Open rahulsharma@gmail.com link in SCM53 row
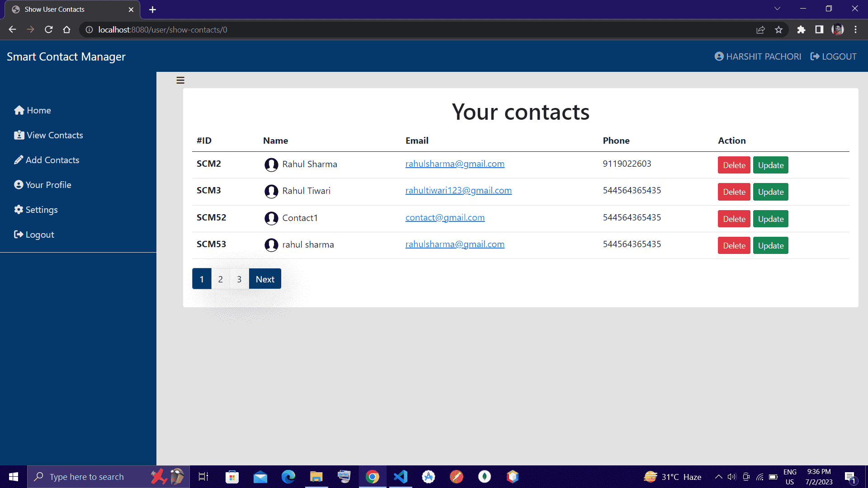The height and width of the screenshot is (488, 868). pyautogui.click(x=455, y=244)
